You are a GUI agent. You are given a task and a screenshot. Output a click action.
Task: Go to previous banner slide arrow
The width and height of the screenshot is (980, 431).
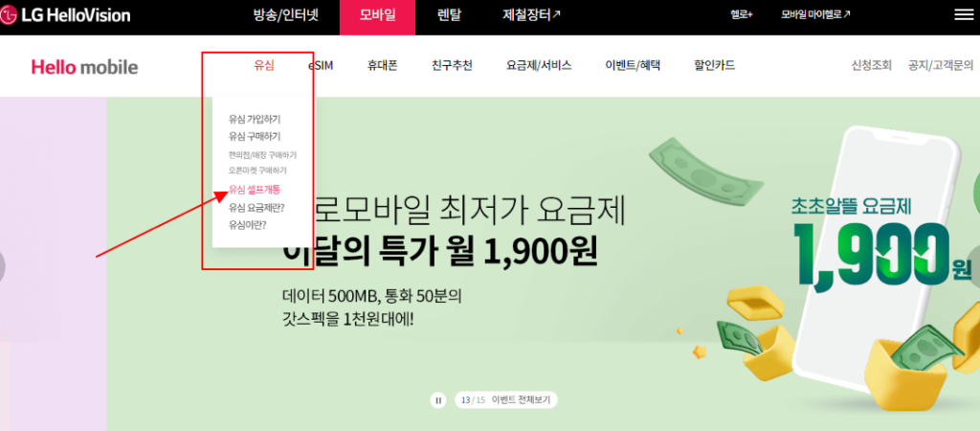click(2, 265)
